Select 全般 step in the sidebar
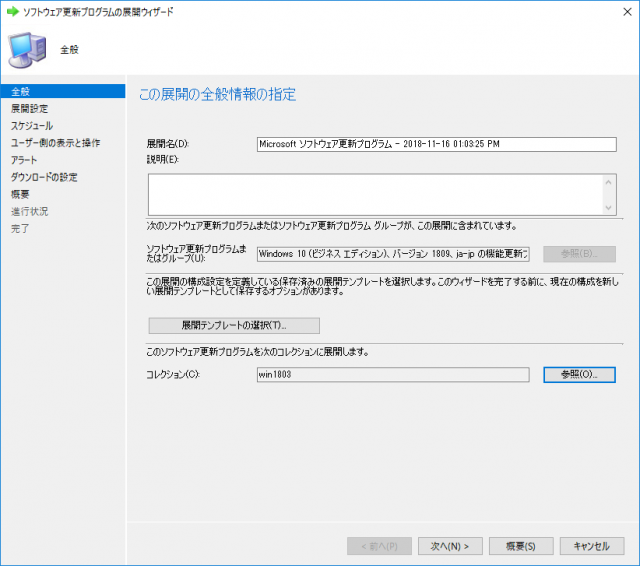 [x=20, y=92]
